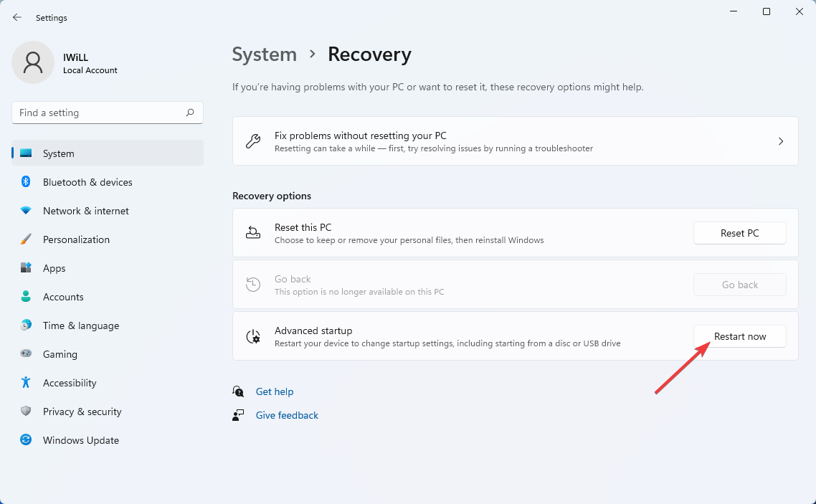This screenshot has width=816, height=504.
Task: Switch to Time & language settings
Action: 108,325
